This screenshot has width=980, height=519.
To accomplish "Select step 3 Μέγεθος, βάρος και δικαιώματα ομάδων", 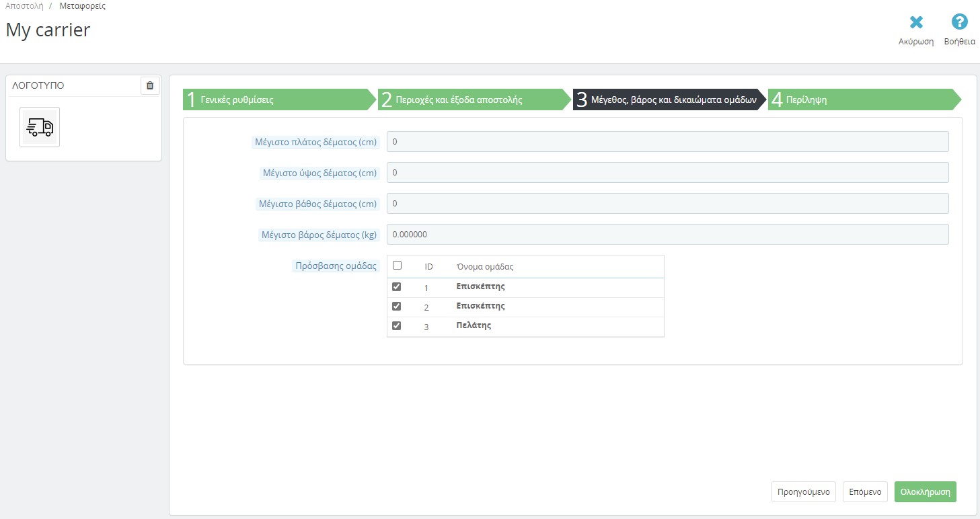I will pos(669,99).
